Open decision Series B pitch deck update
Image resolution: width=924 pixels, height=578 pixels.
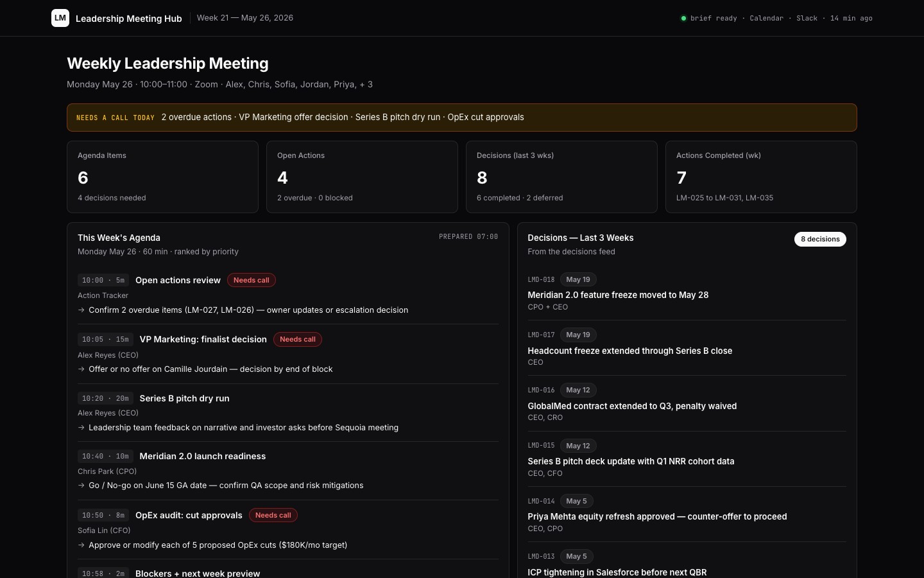(x=631, y=461)
